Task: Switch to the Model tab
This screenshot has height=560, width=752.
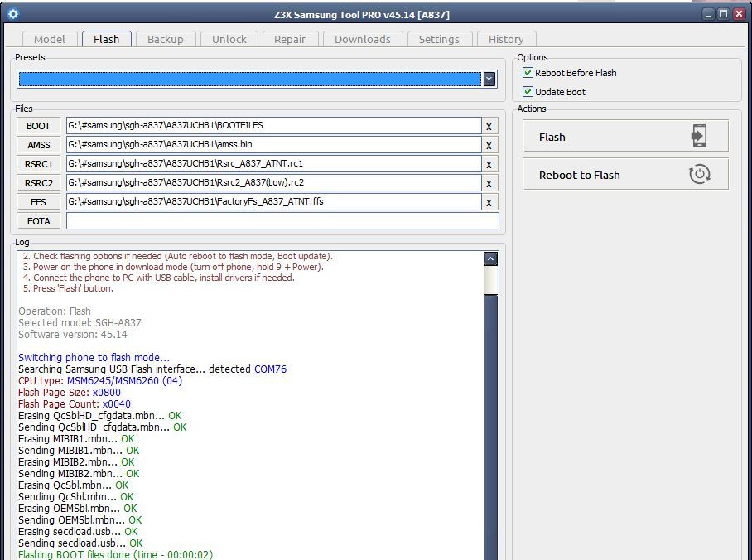Action: coord(50,39)
